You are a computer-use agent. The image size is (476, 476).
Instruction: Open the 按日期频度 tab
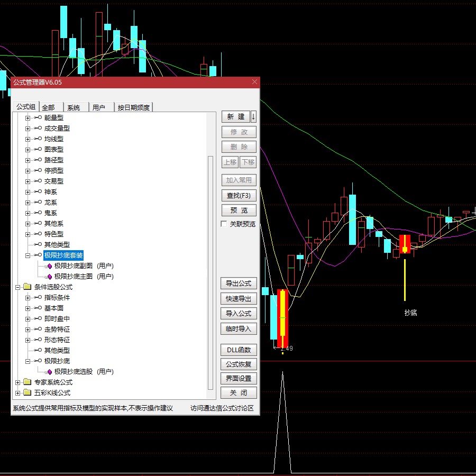click(x=134, y=107)
